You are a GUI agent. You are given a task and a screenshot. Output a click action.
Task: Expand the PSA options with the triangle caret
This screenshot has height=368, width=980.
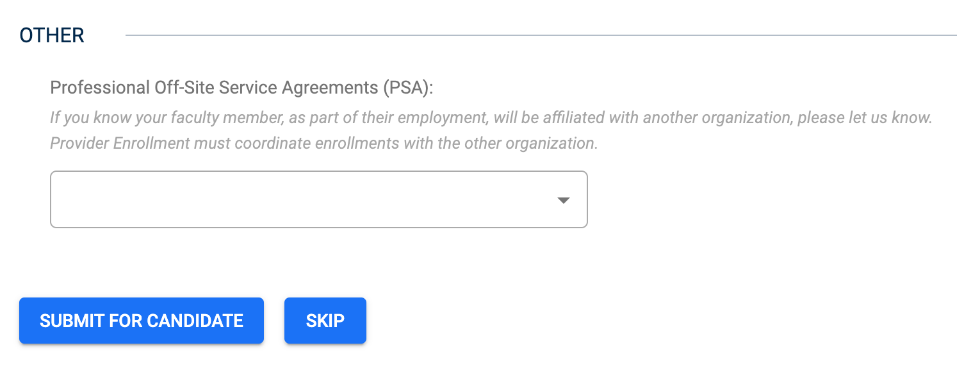coord(563,201)
